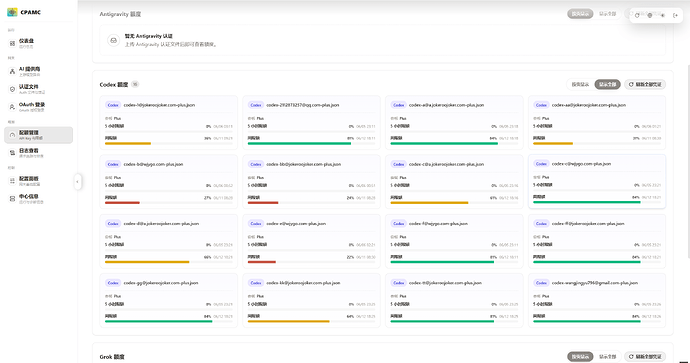690x363 pixels.
Task: Click Codex badge on codex-b@wjygo.com card
Action: 113,164
